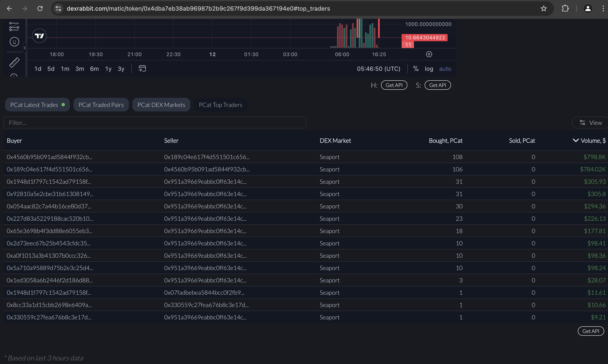The width and height of the screenshot is (608, 364).
Task: Go back to previous browser page
Action: point(9,9)
